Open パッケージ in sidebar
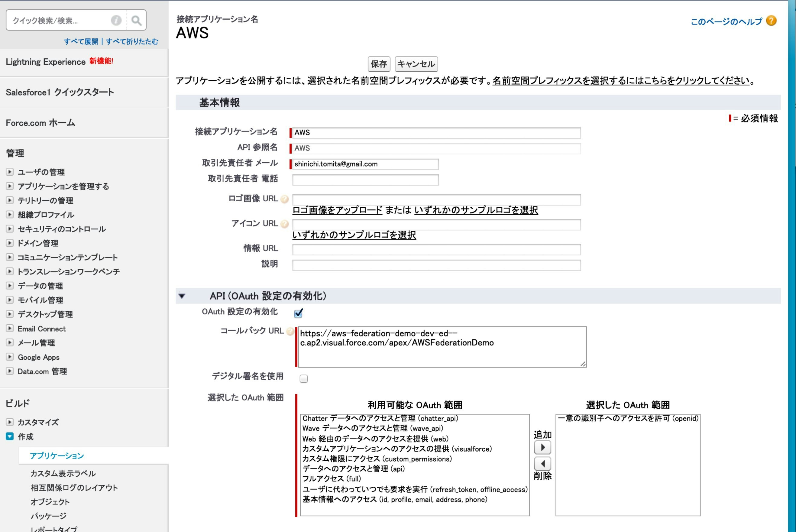 click(x=48, y=516)
